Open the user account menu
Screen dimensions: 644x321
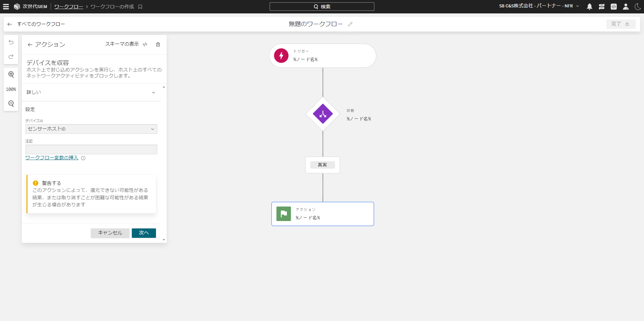[626, 6]
